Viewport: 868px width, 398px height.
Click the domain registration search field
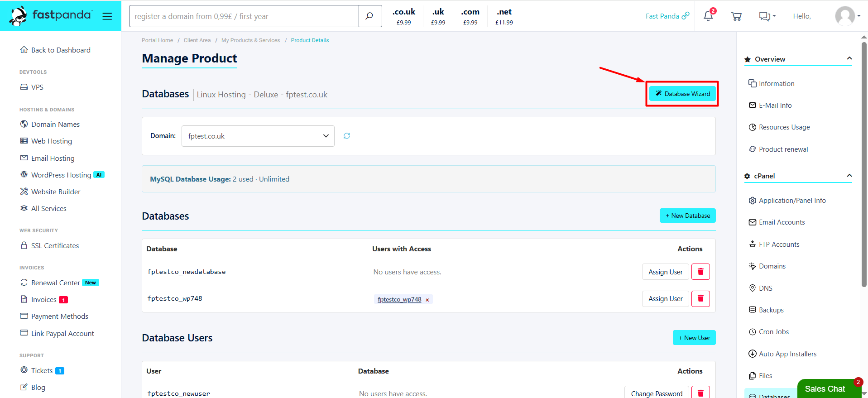click(244, 16)
